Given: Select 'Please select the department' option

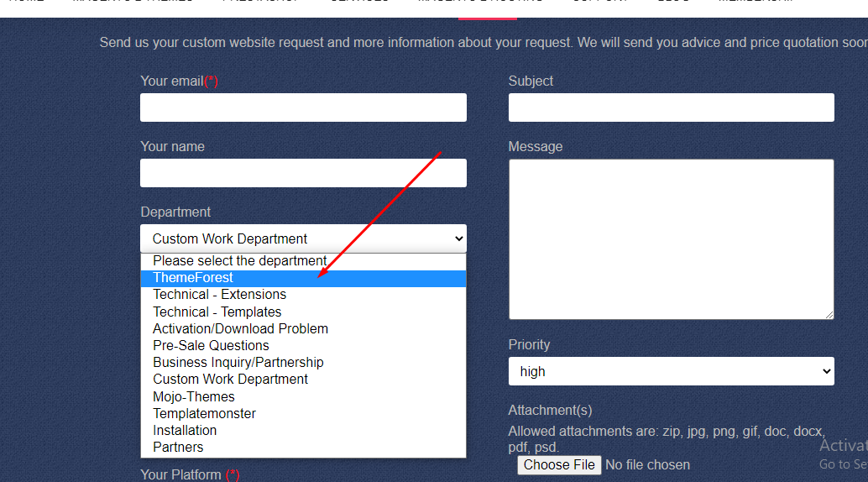Looking at the screenshot, I should (x=303, y=261).
